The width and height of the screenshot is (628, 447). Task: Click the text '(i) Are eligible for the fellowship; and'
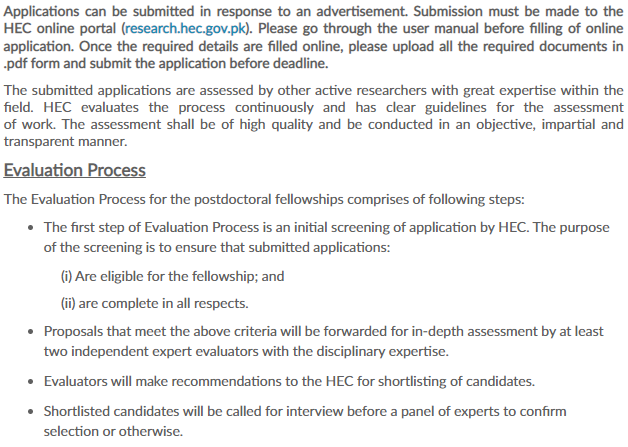point(172,276)
